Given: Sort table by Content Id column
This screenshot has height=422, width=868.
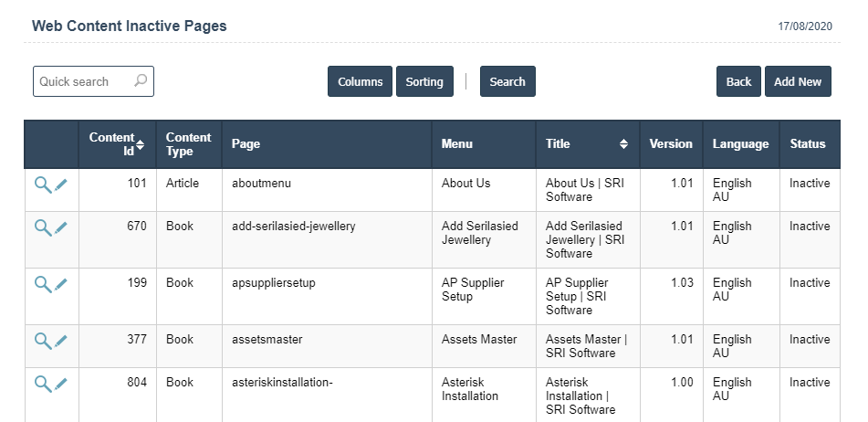Looking at the screenshot, I should [140, 144].
